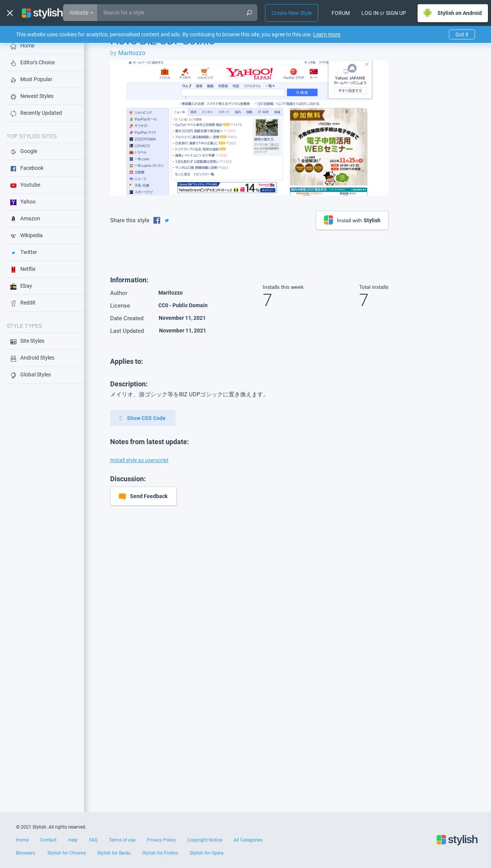Click the Wikipedia icon in sidebar

point(13,236)
